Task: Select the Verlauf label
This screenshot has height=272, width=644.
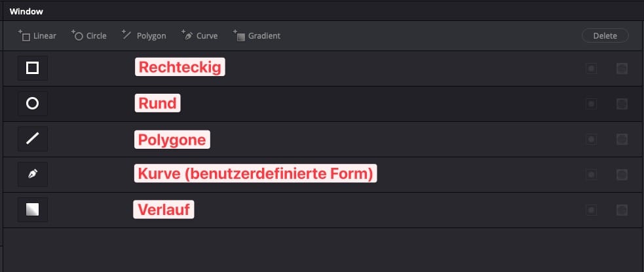Action: [164, 210]
